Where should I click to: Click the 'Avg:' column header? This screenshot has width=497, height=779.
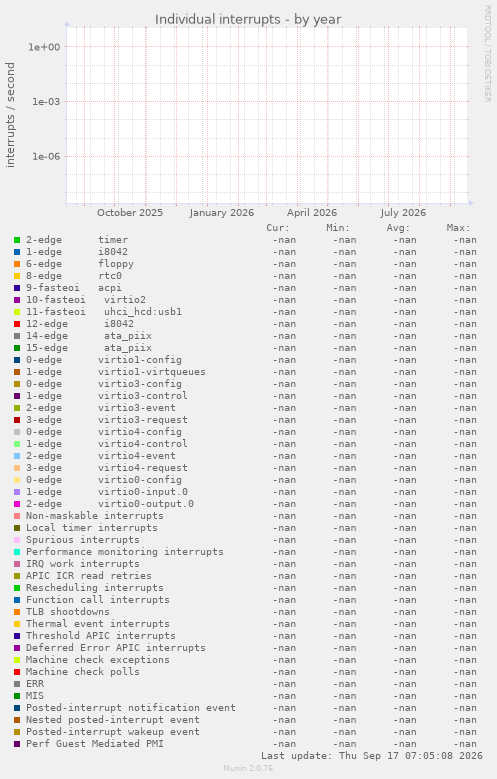(398, 228)
